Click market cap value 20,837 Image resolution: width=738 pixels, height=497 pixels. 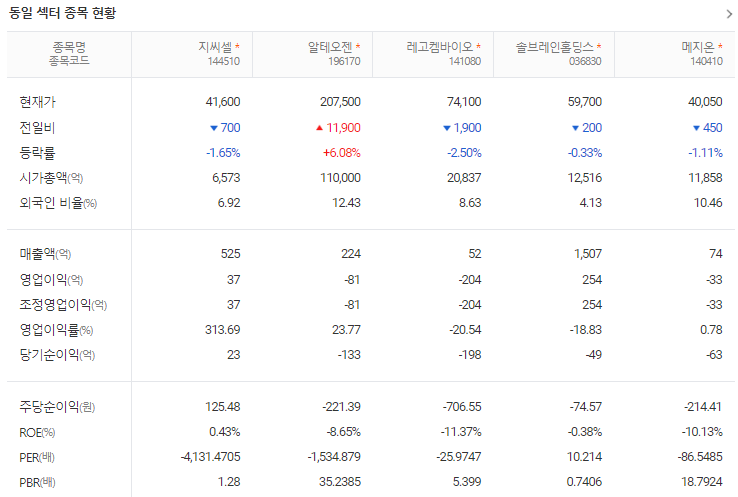click(x=464, y=178)
